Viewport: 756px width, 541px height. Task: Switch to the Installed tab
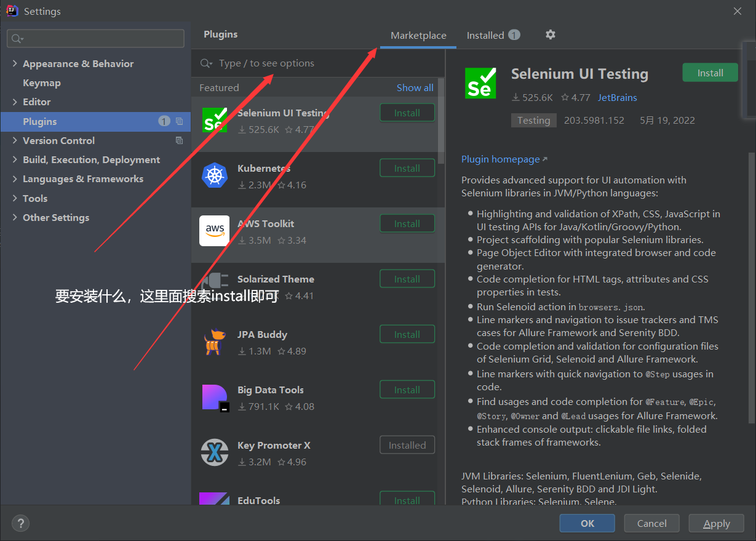(x=493, y=35)
